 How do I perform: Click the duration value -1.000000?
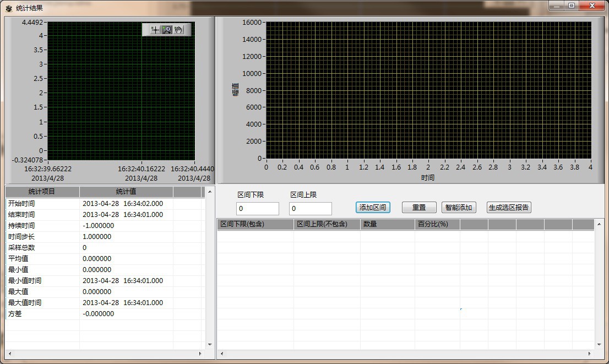coord(98,226)
